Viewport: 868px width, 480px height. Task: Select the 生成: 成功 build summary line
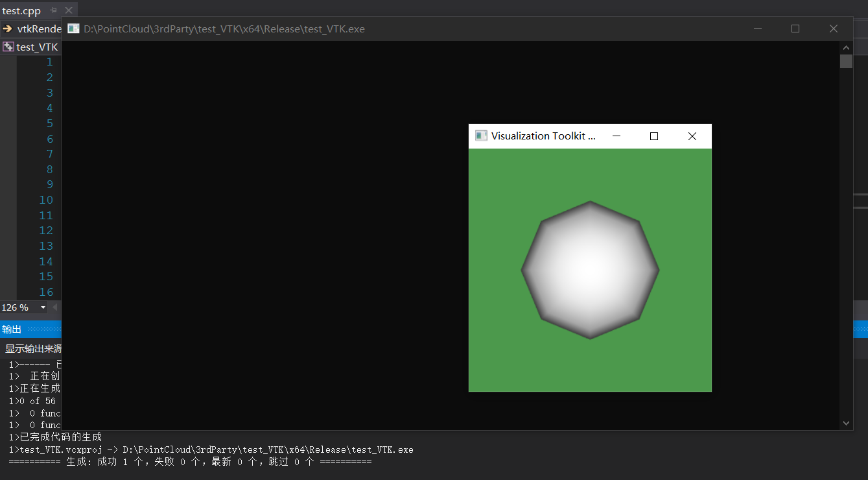coord(188,461)
